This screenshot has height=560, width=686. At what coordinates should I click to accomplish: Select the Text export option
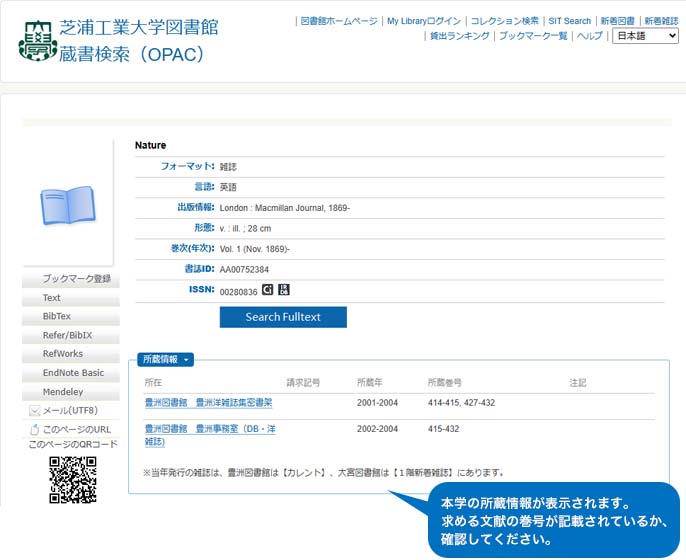coord(71,298)
